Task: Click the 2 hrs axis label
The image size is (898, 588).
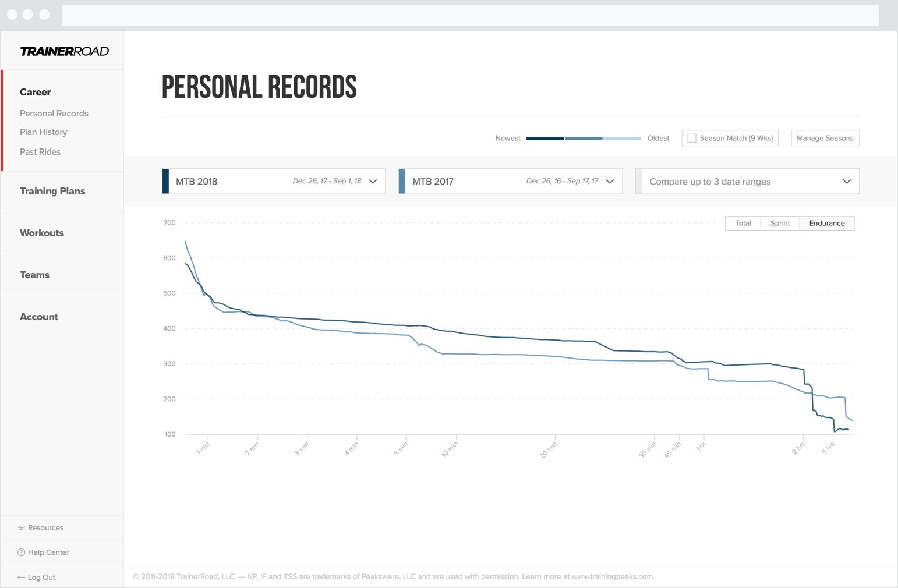Action: pyautogui.click(x=798, y=448)
